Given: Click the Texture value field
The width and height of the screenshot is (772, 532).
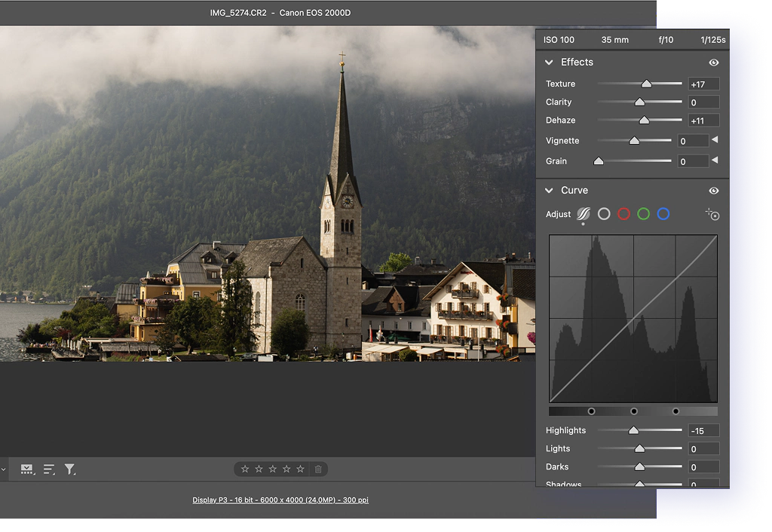Looking at the screenshot, I should [703, 84].
